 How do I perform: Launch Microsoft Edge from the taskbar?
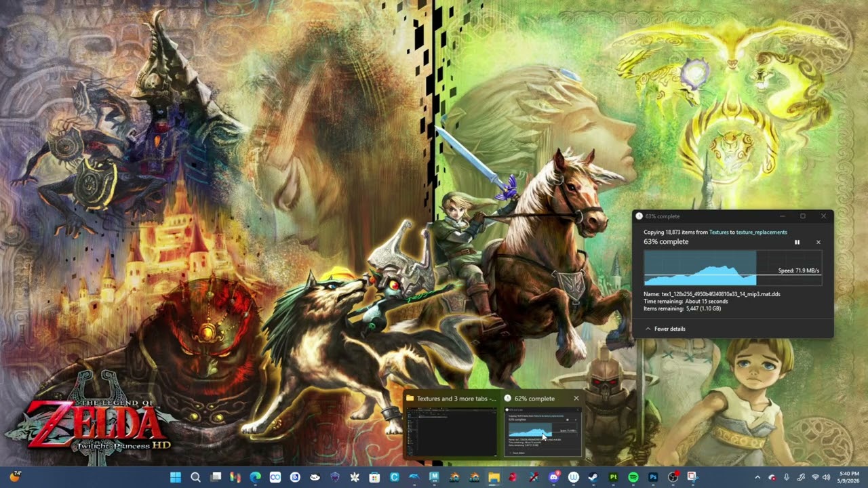(x=255, y=477)
